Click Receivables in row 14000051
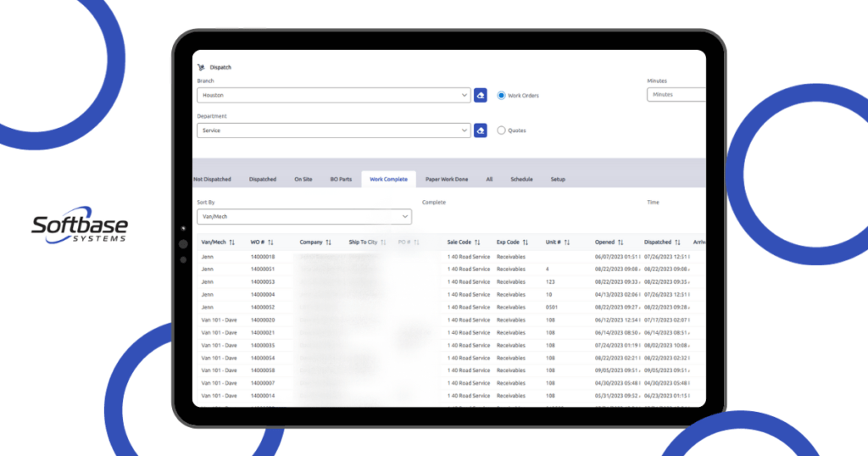Viewport: 868px width, 456px height. tap(511, 269)
